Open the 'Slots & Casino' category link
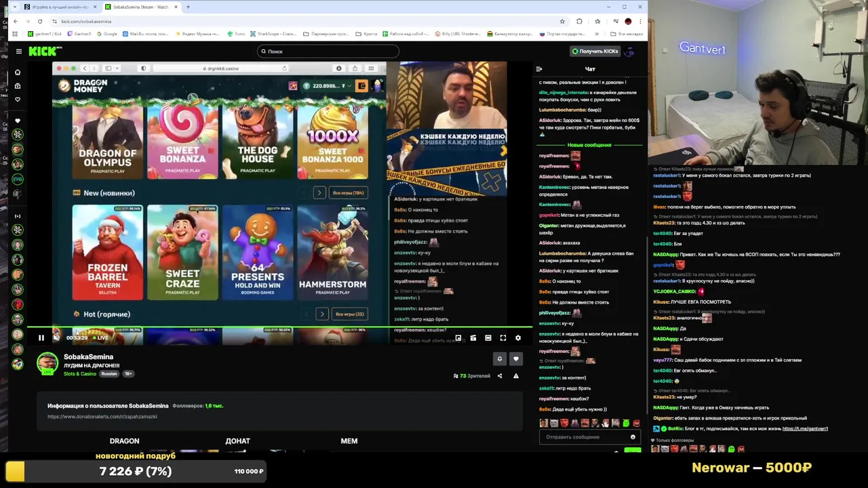This screenshot has width=868, height=488. point(80,373)
